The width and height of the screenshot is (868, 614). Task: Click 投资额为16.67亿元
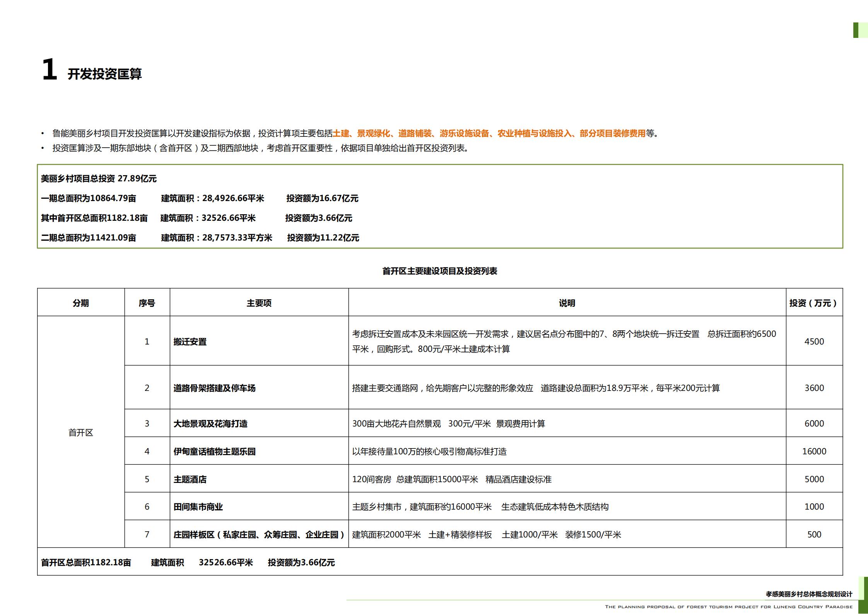coord(322,198)
